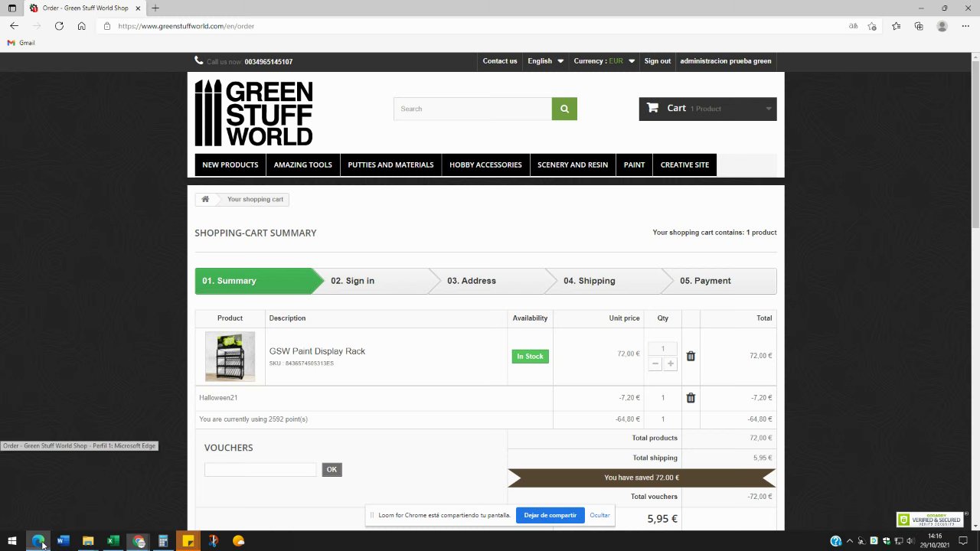Open Word from the taskbar

(x=63, y=541)
